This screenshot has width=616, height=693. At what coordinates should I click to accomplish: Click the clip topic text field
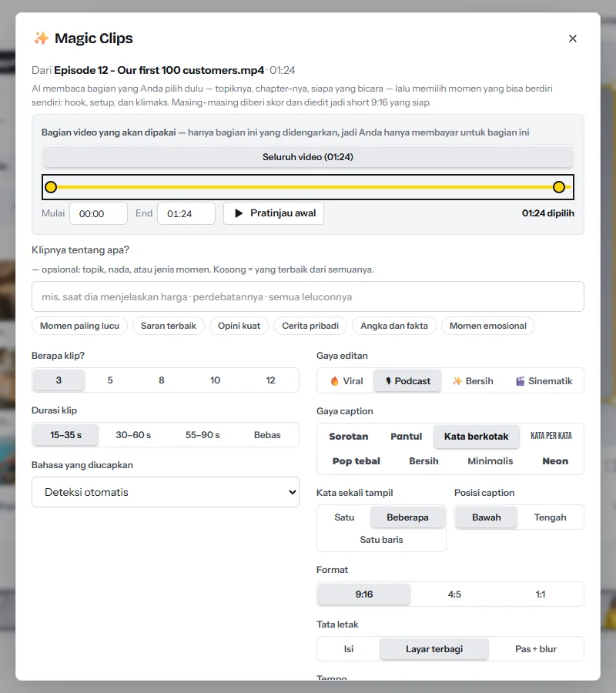pyautogui.click(x=308, y=296)
